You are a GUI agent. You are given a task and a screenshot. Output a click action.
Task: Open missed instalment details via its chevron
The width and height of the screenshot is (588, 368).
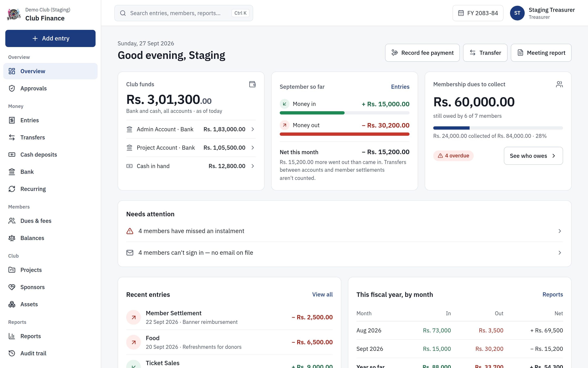tap(560, 231)
